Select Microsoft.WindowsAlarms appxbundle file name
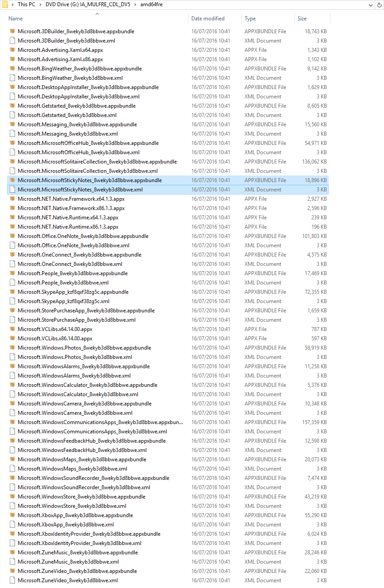 [x=84, y=366]
